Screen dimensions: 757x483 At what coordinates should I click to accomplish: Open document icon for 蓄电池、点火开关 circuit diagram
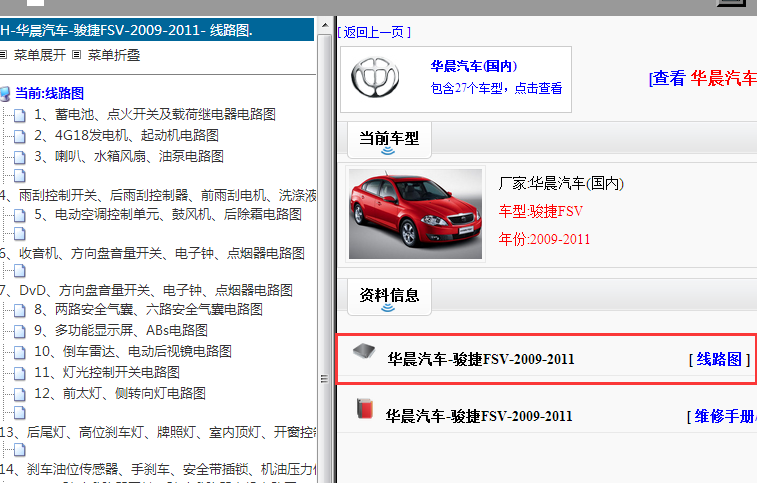pyautogui.click(x=20, y=115)
